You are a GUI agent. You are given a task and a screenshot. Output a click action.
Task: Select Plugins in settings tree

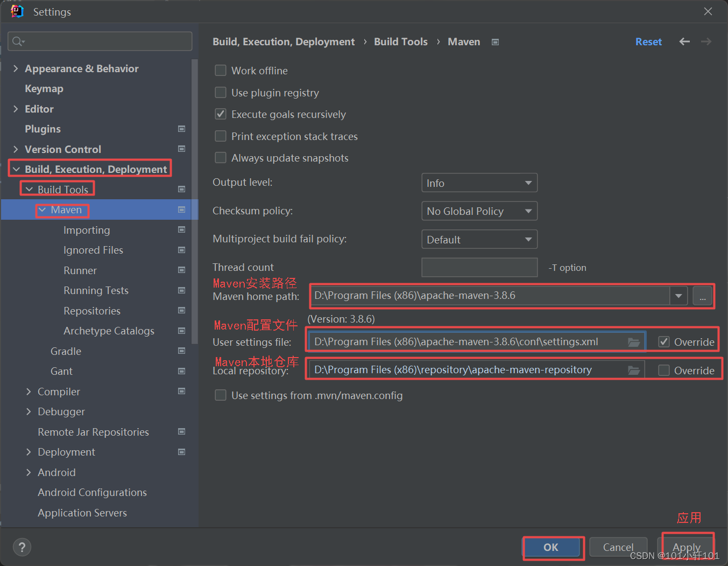click(43, 129)
